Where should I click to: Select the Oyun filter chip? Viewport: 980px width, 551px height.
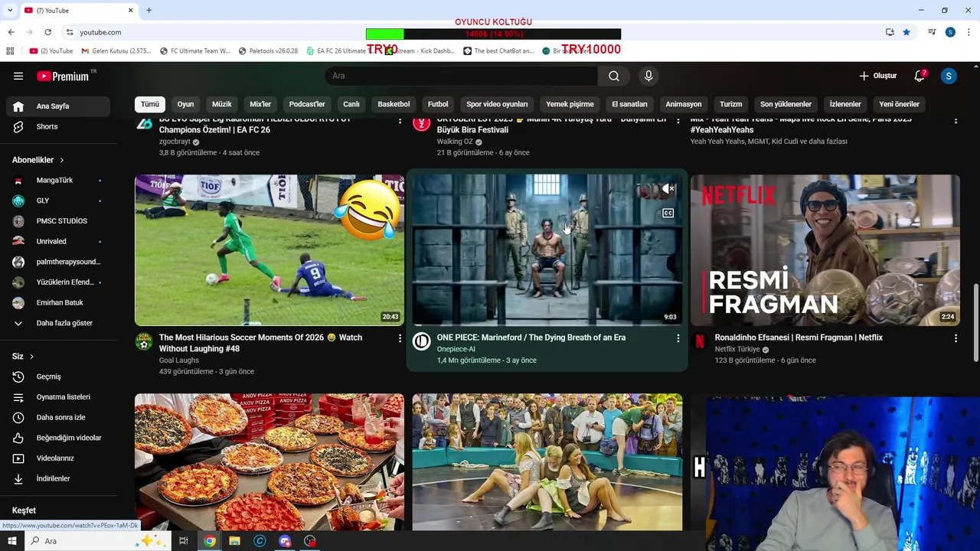(185, 104)
